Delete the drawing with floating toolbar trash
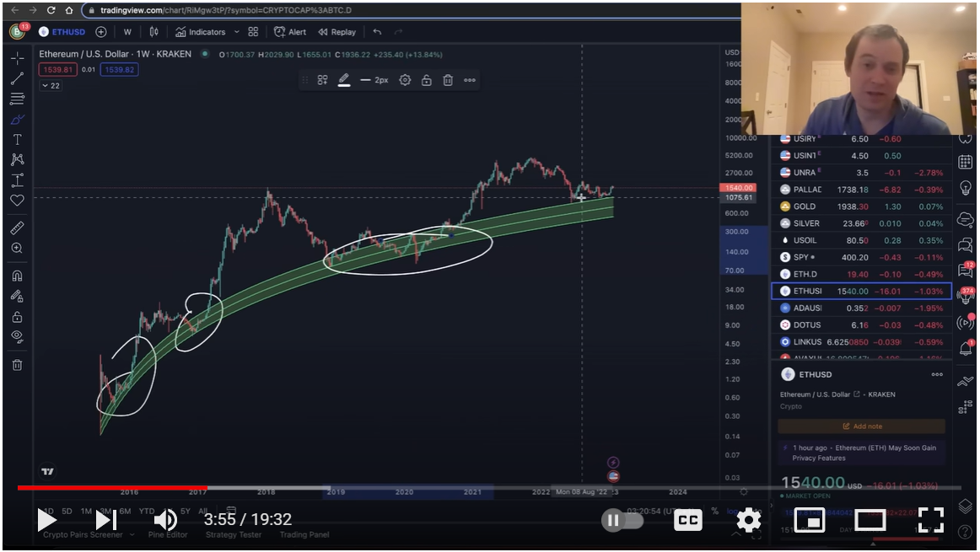 click(448, 80)
